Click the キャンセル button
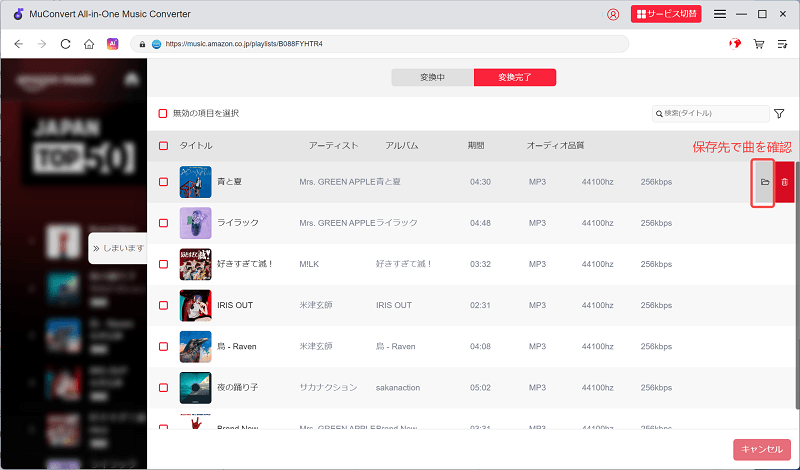The width and height of the screenshot is (800, 470). coord(762,450)
